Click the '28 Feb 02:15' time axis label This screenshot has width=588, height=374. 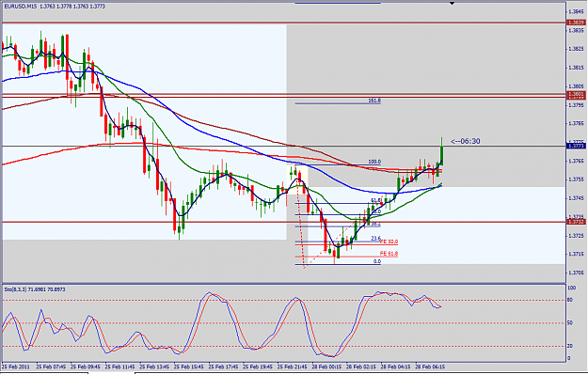[x=361, y=366]
